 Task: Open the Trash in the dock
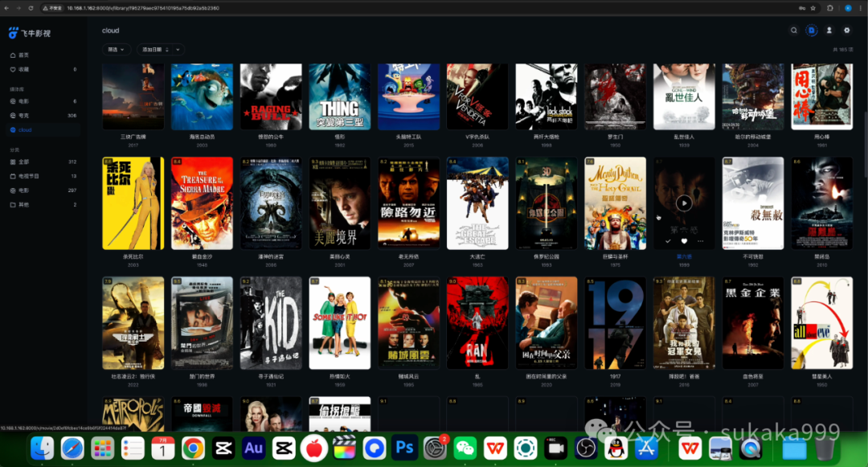[x=825, y=449]
